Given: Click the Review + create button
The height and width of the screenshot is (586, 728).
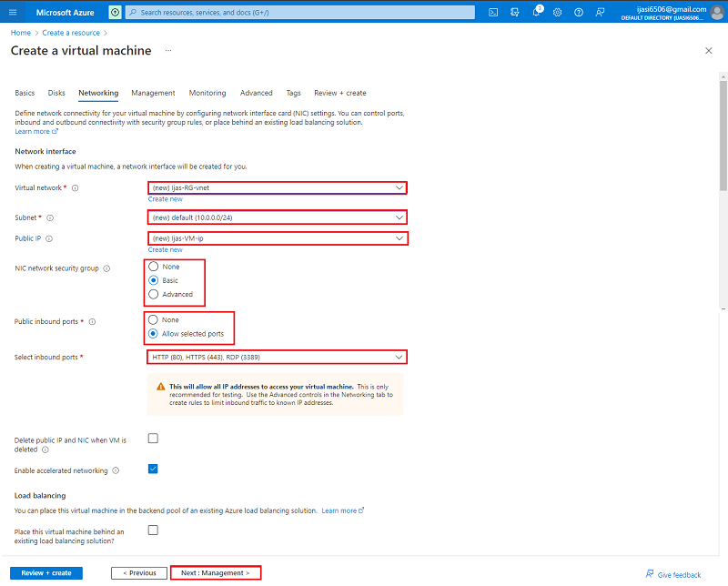Looking at the screenshot, I should point(45,572).
